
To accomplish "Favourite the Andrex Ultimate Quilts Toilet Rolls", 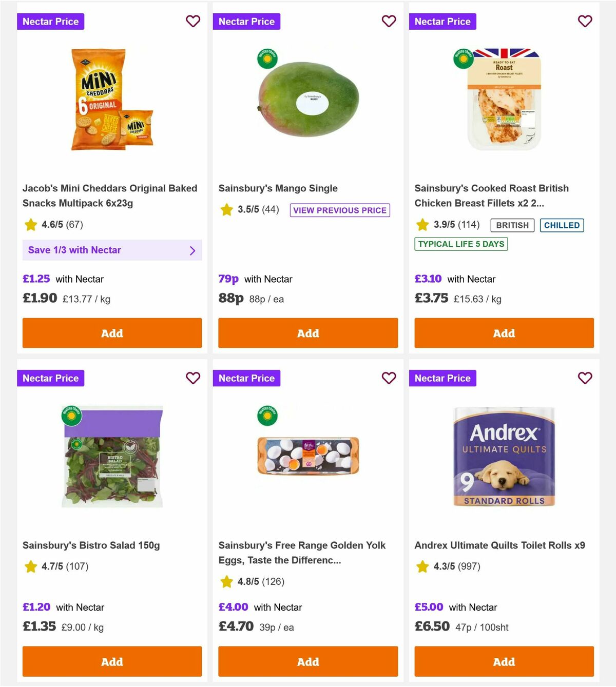I will pos(585,378).
